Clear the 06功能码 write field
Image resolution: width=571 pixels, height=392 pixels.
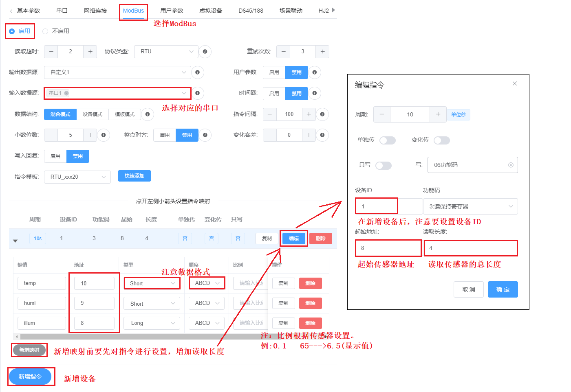pyautogui.click(x=511, y=165)
